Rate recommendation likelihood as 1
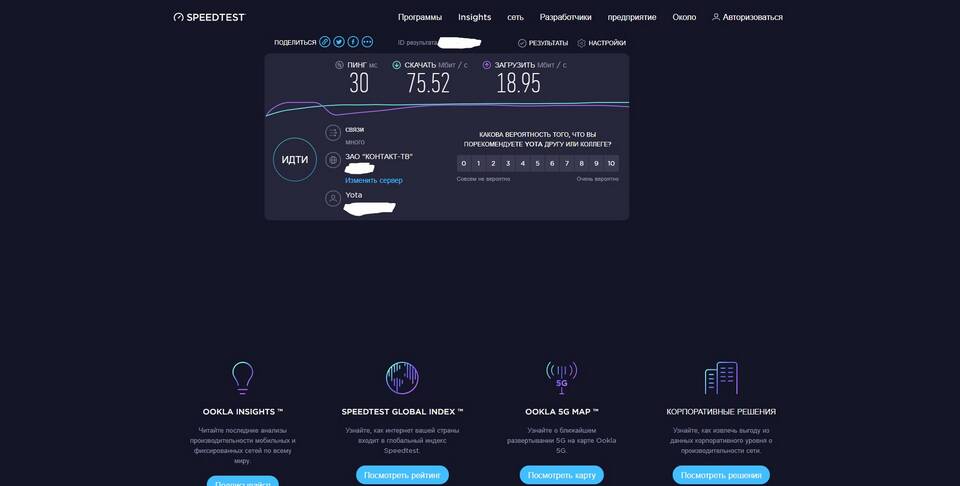The image size is (960, 486). tap(478, 163)
